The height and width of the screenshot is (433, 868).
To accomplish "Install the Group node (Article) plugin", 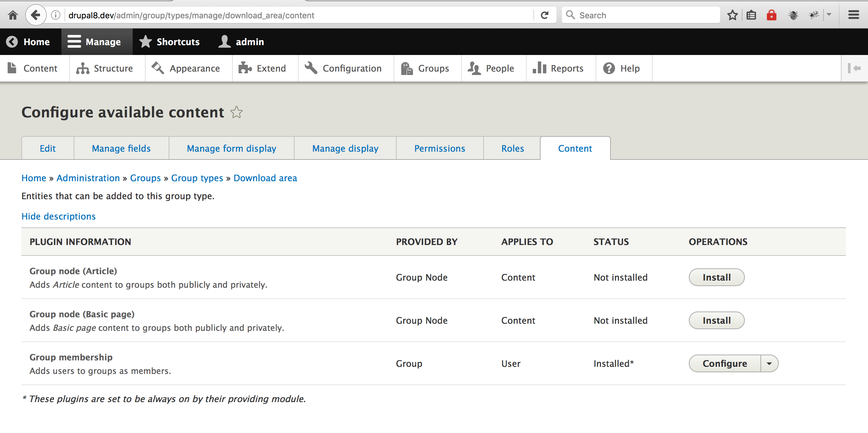I will click(x=716, y=277).
